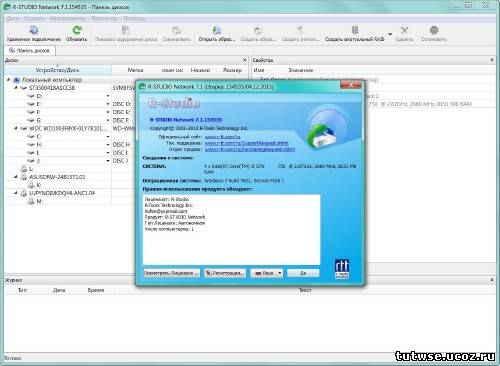Image resolution: width=500 pixels, height=366 pixels.
Task: Click the Create image toolbar icon
Action: click(258, 30)
